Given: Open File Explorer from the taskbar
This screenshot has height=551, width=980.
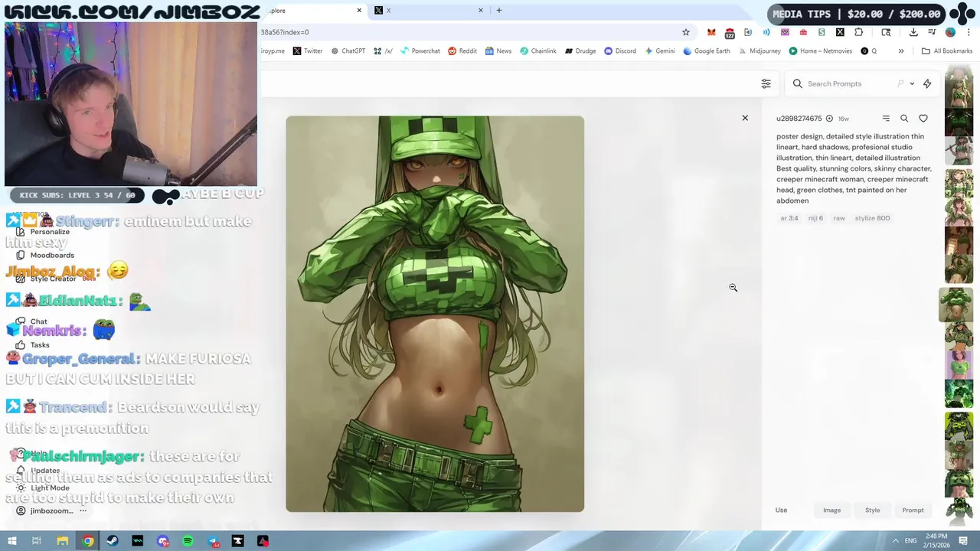Looking at the screenshot, I should pyautogui.click(x=63, y=541).
